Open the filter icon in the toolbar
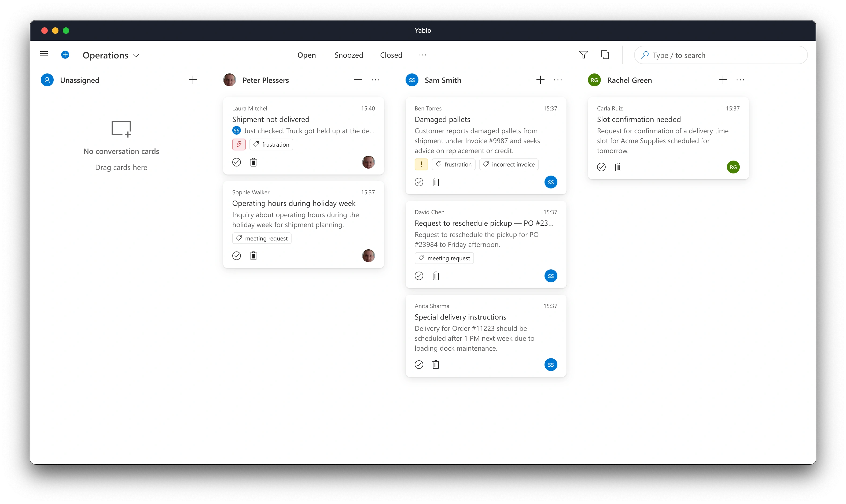Screen dimensions: 846x504 click(x=583, y=55)
